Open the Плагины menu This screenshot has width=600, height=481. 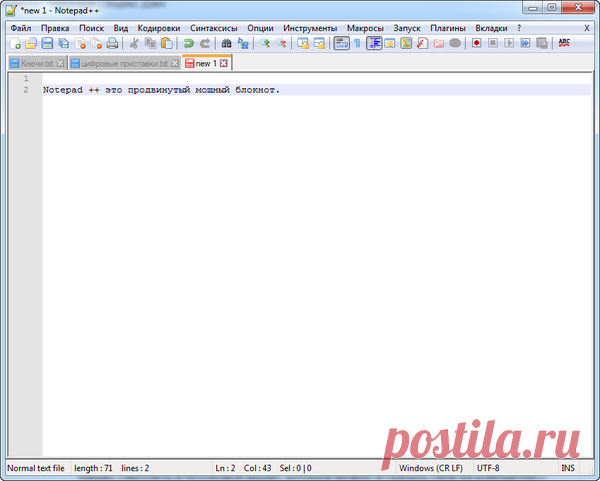[448, 28]
